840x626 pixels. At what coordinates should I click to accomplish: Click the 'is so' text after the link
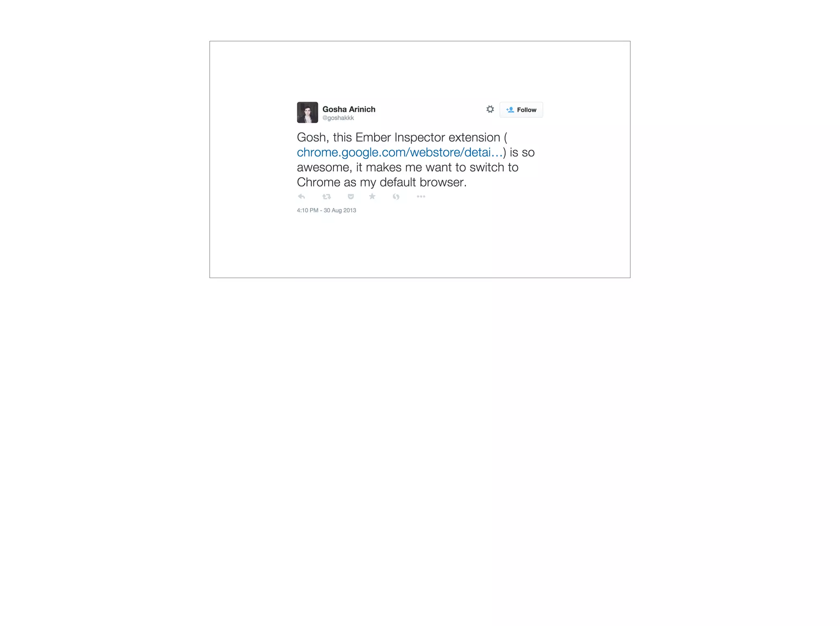point(522,153)
